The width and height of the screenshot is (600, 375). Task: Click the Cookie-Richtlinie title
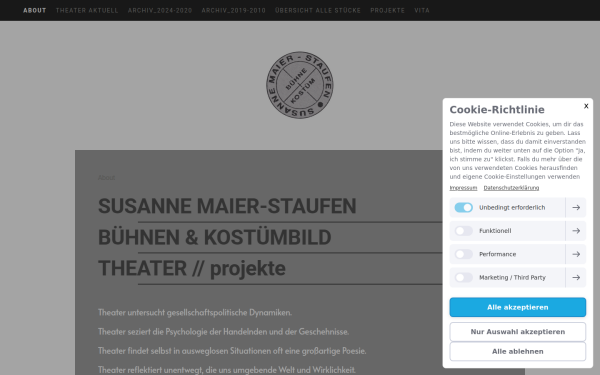coord(497,110)
